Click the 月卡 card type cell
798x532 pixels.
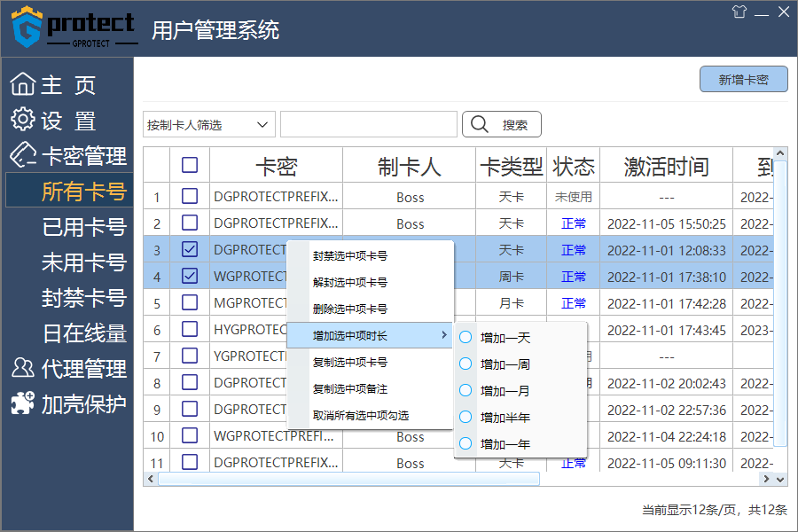click(x=512, y=303)
